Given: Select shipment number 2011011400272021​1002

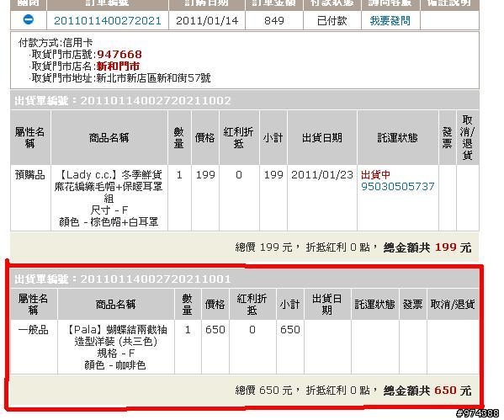Looking at the screenshot, I should click(156, 101).
